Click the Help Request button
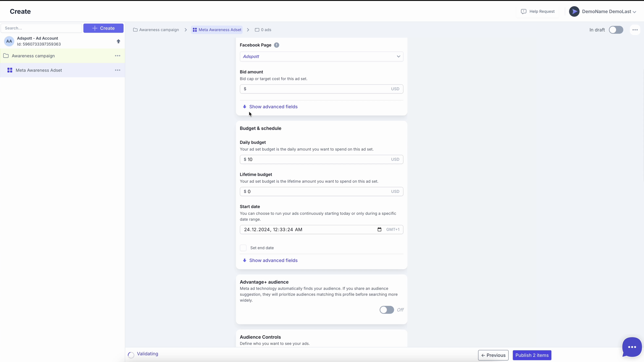This screenshot has width=644, height=362. pyautogui.click(x=538, y=11)
